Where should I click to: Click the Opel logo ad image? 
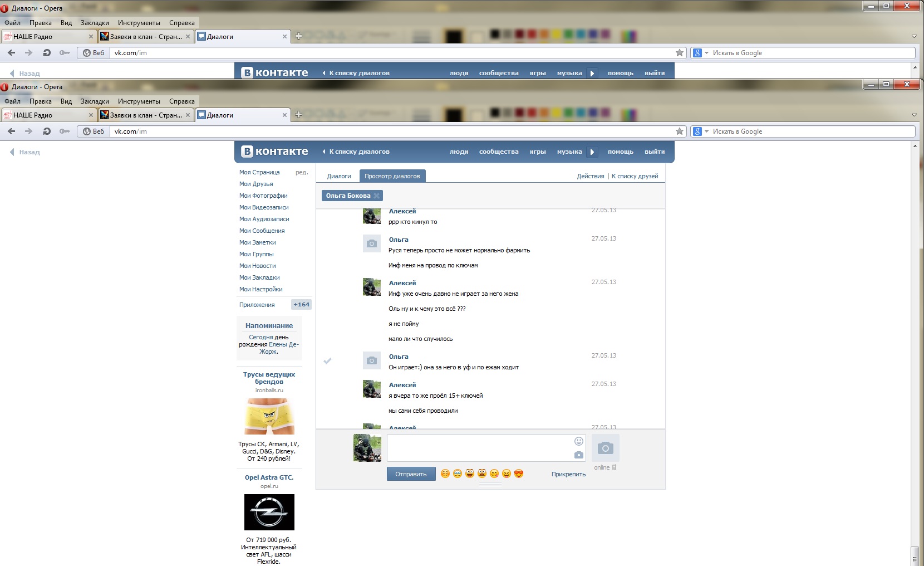pyautogui.click(x=269, y=512)
